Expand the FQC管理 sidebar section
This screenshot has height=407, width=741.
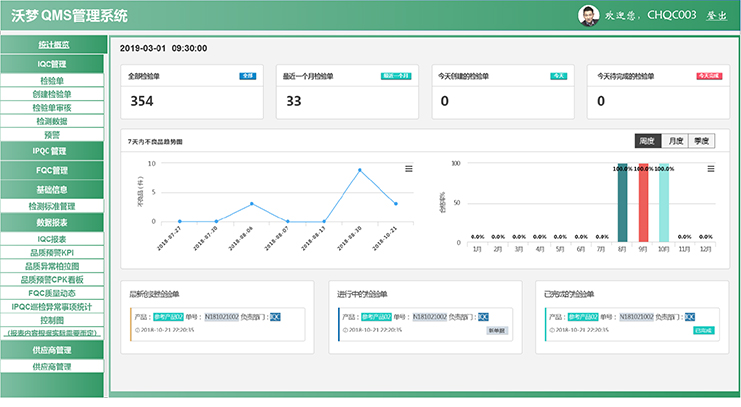52,170
